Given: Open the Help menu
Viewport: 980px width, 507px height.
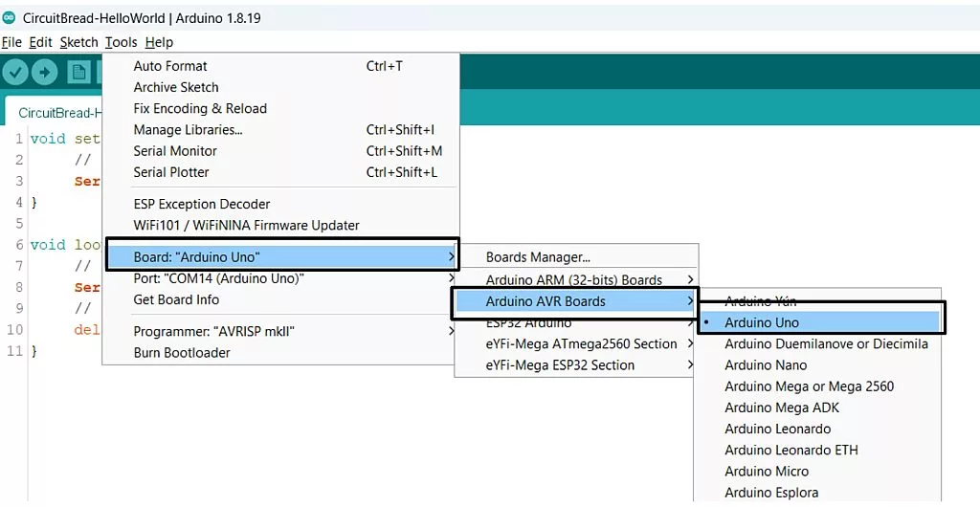Looking at the screenshot, I should click(x=159, y=42).
